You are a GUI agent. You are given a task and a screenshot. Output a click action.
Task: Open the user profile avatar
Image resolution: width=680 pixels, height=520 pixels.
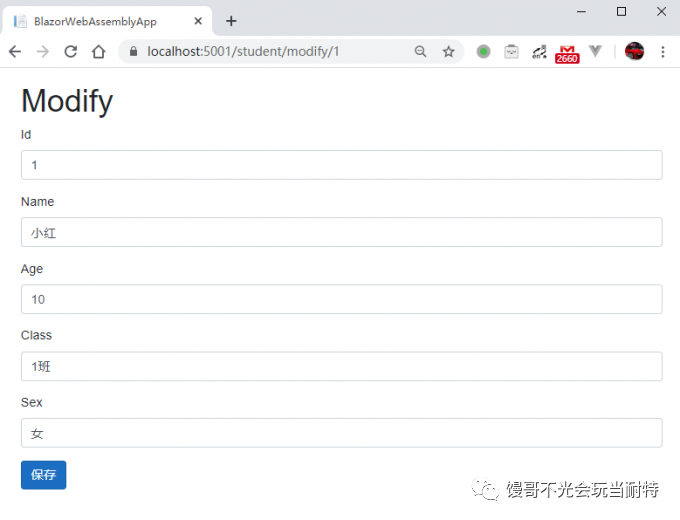point(634,51)
